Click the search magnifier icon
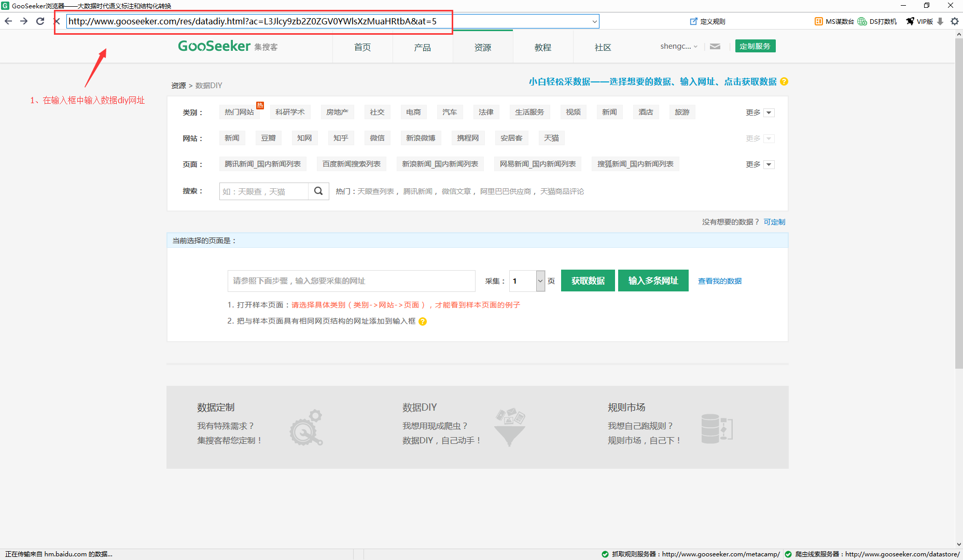Screen dimensions: 963x560 click(x=318, y=191)
